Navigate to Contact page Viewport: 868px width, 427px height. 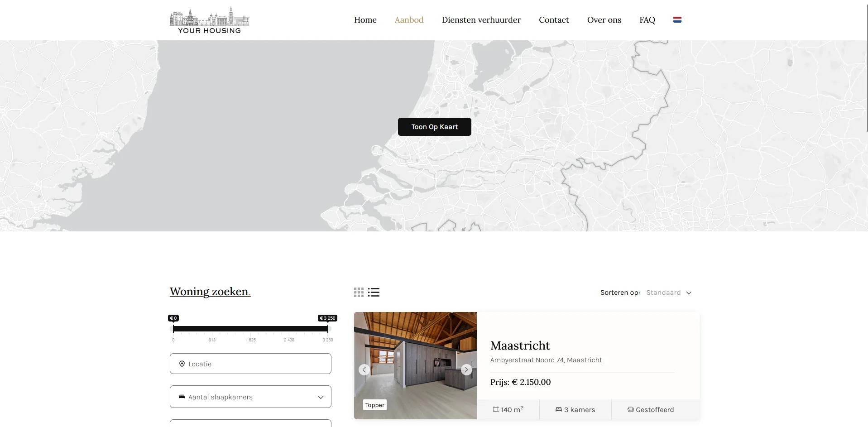(554, 20)
